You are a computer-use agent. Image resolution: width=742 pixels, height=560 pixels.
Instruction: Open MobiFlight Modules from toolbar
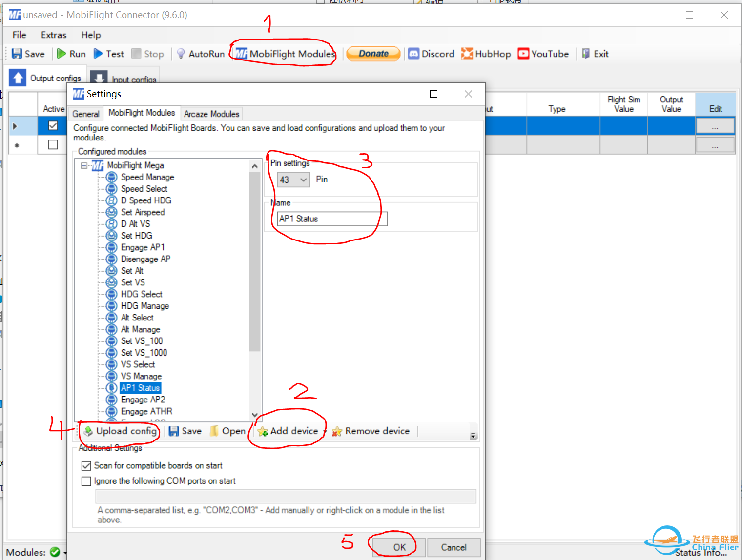(x=285, y=54)
